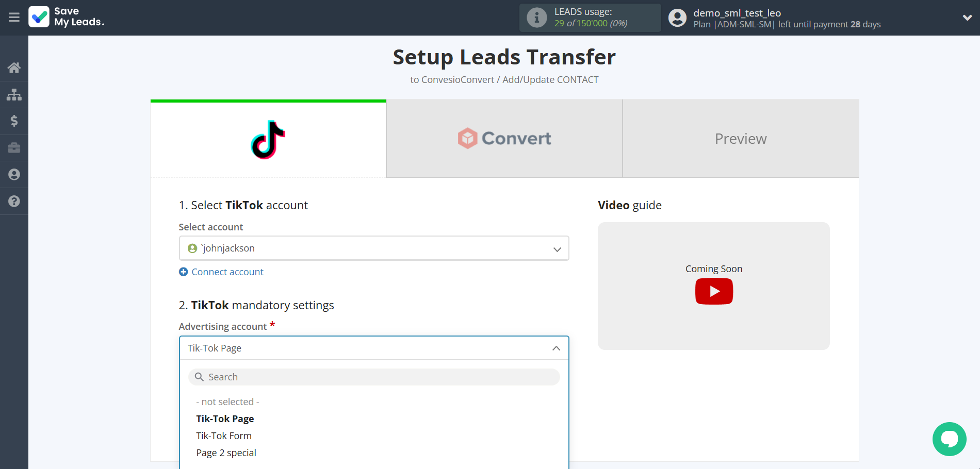Open the Select account dropdown showing johnjackson

point(374,248)
